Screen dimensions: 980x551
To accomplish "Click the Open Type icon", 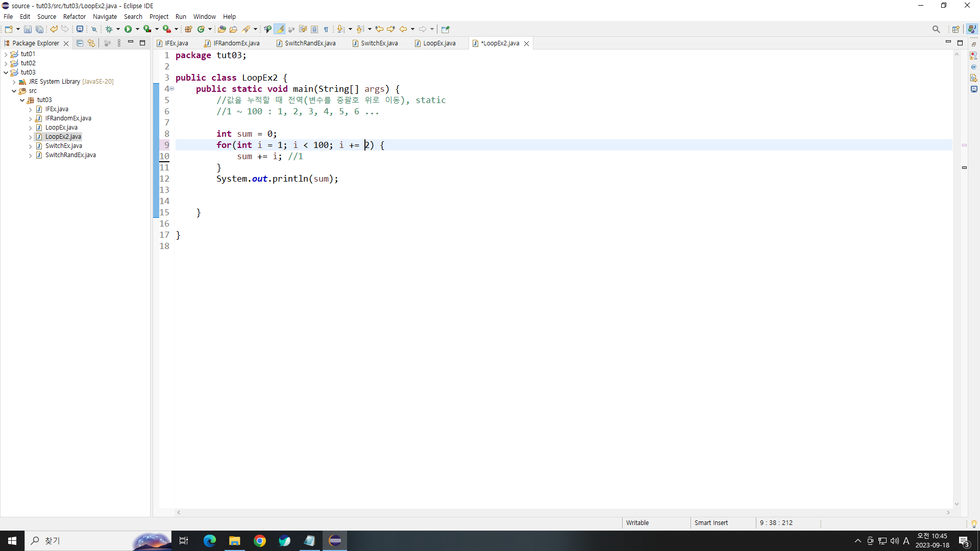I will click(x=222, y=29).
